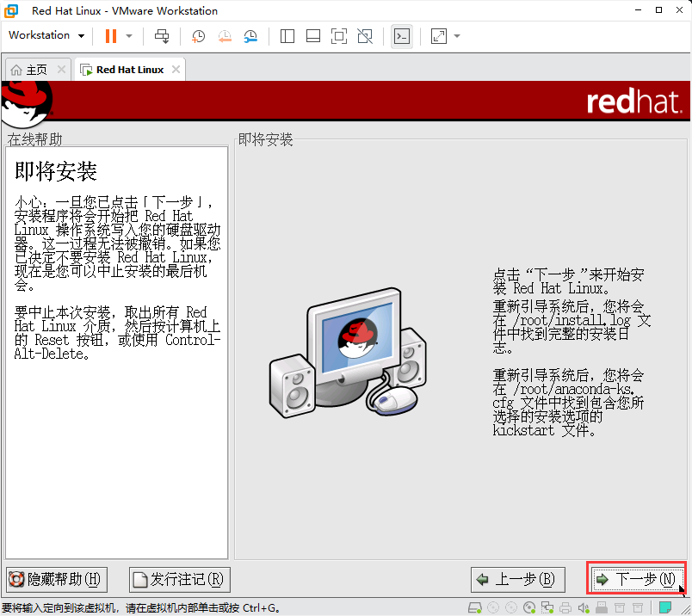Send Ctrl+Alt+Del to the virtual machine
This screenshot has width=692, height=616.
click(x=162, y=36)
